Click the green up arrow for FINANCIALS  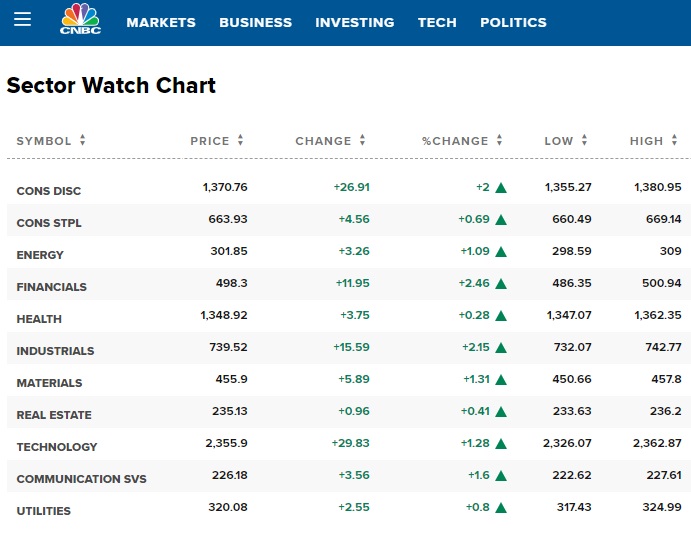(x=501, y=284)
